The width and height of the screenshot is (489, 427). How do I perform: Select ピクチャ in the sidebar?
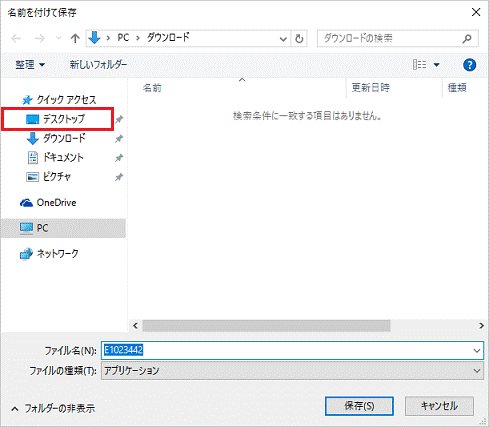pyautogui.click(x=49, y=177)
